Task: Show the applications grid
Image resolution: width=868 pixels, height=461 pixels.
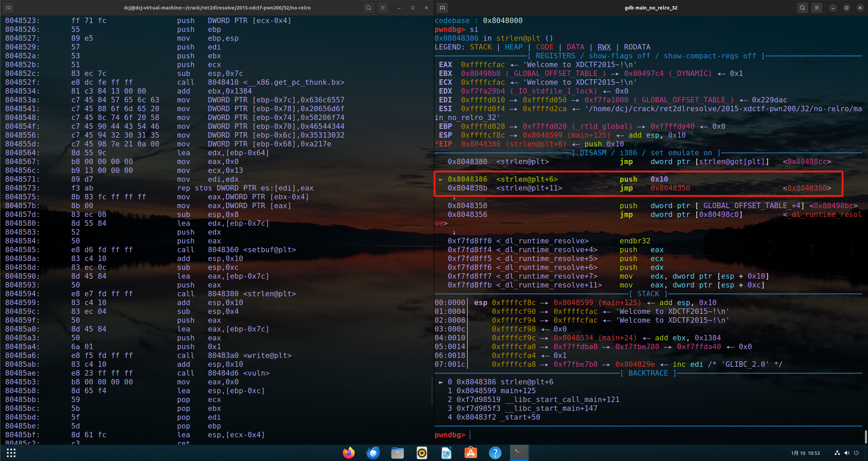Action: pos(11,453)
